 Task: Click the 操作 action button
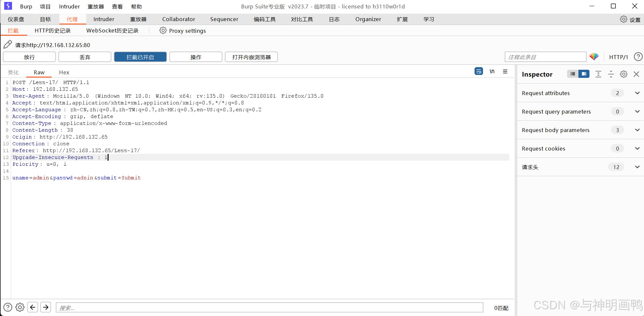tap(196, 57)
